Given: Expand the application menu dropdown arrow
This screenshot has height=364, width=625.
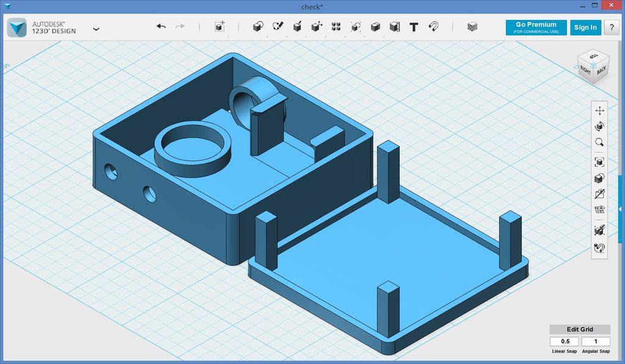Looking at the screenshot, I should (96, 29).
